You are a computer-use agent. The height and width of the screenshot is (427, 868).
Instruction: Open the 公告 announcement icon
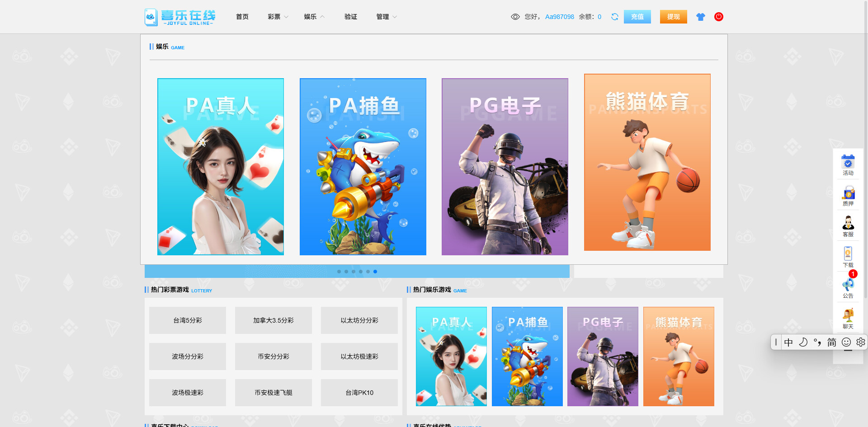point(848,287)
